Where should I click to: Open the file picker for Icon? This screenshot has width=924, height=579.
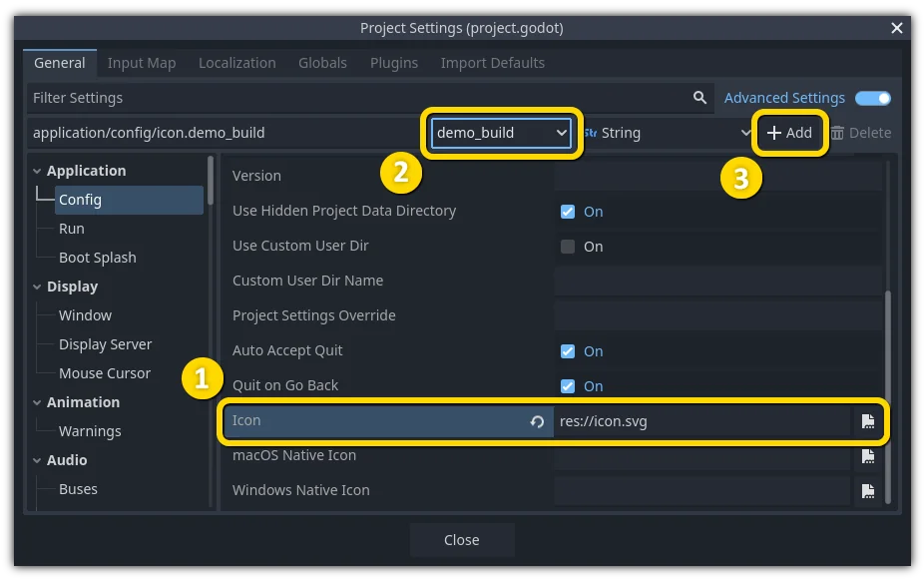(867, 420)
